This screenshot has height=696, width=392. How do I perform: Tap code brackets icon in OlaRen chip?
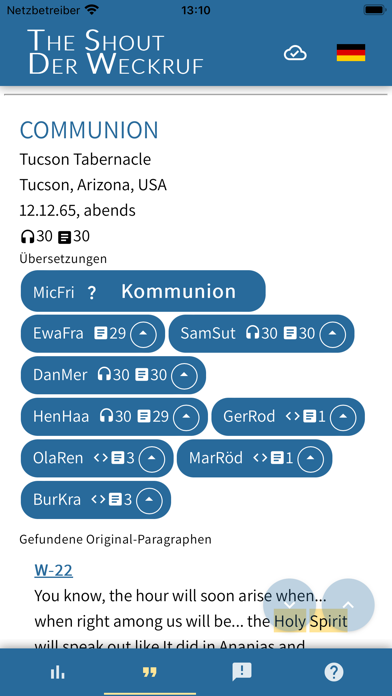tap(101, 458)
